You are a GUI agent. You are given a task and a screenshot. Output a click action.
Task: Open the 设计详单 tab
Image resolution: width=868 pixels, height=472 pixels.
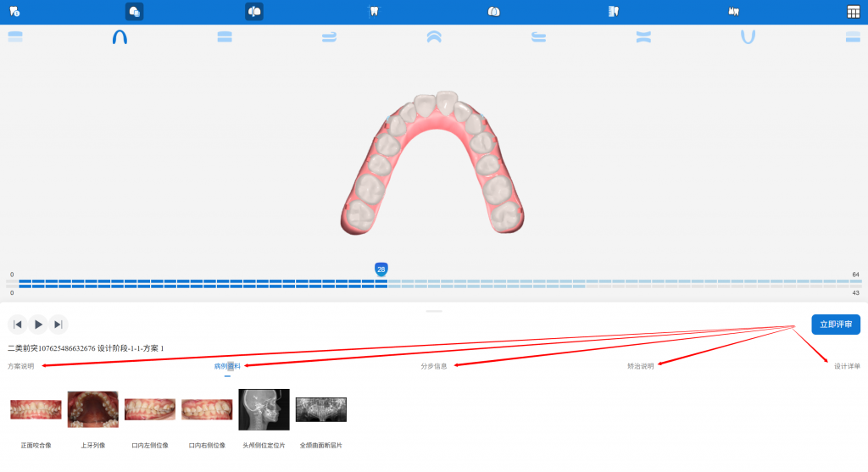pos(846,366)
